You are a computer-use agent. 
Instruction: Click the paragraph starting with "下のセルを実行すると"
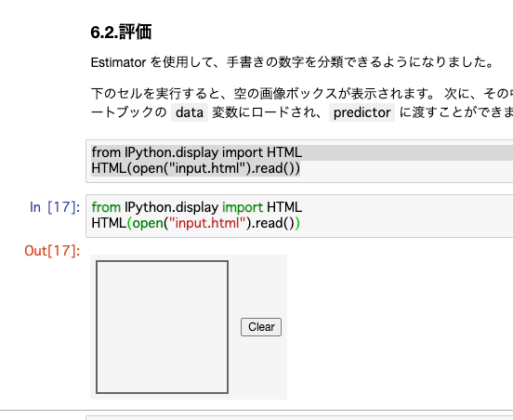tap(302, 103)
